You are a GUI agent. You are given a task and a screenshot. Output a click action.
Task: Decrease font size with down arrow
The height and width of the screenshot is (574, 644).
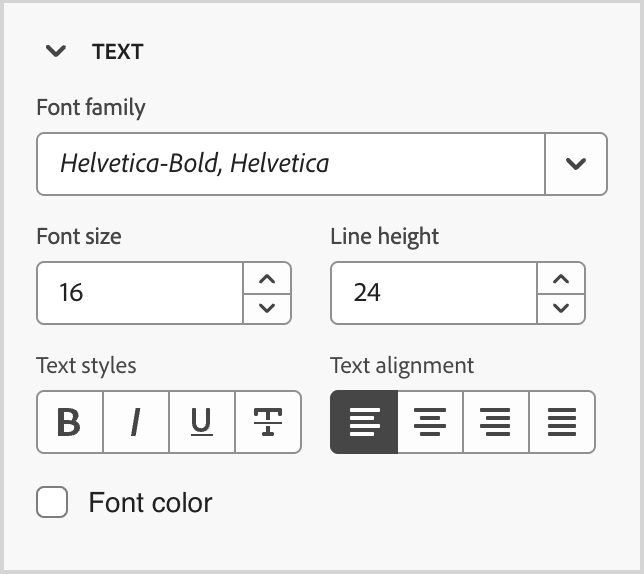coord(267,307)
